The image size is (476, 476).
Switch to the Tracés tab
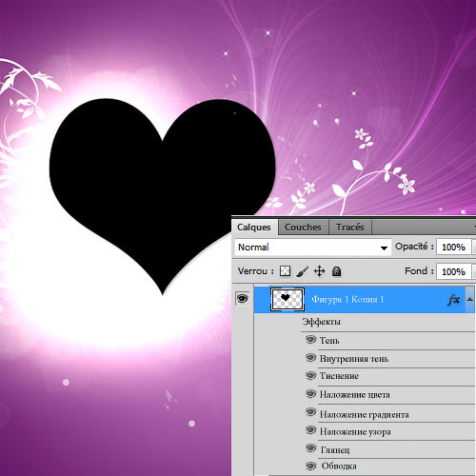click(x=350, y=228)
